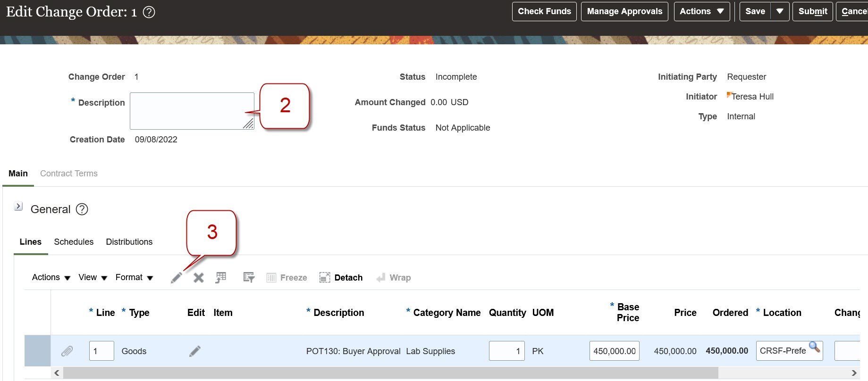
Task: Click the Save button
Action: coord(755,11)
